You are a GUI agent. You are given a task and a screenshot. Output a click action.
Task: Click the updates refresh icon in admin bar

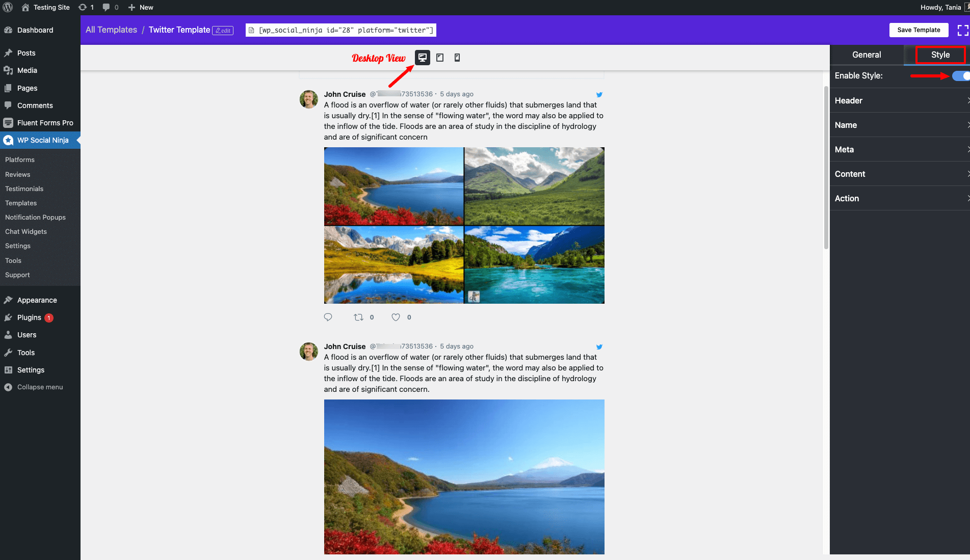(82, 7)
